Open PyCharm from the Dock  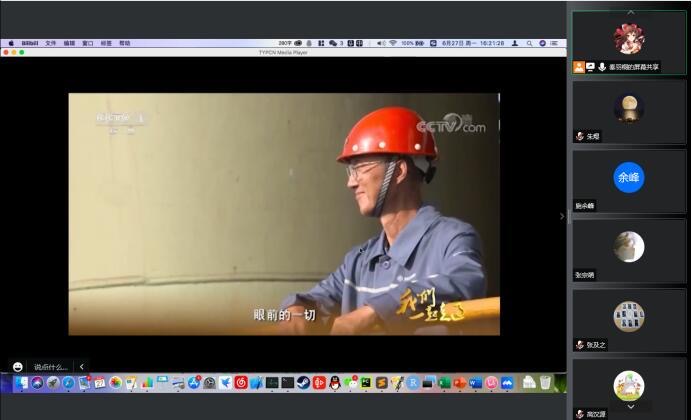point(366,382)
